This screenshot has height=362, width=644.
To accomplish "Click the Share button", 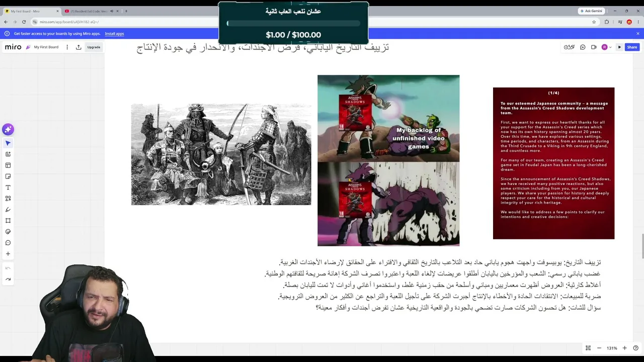I will coord(632,47).
